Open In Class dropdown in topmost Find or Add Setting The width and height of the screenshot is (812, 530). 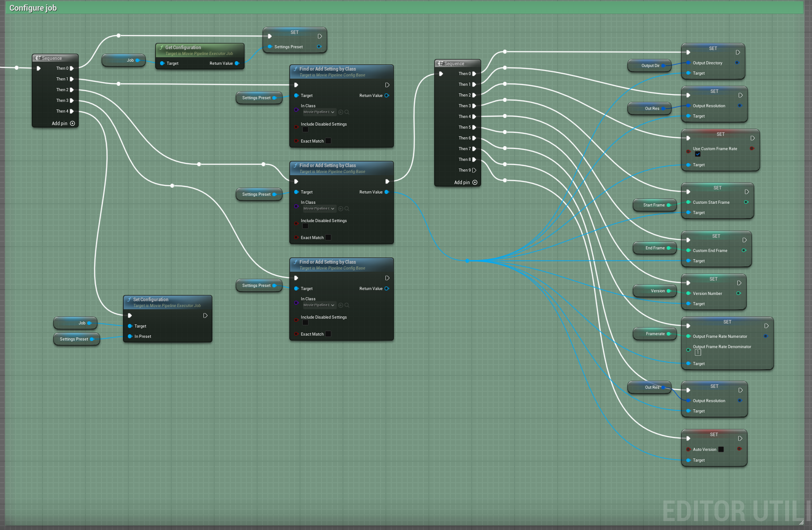pos(319,112)
